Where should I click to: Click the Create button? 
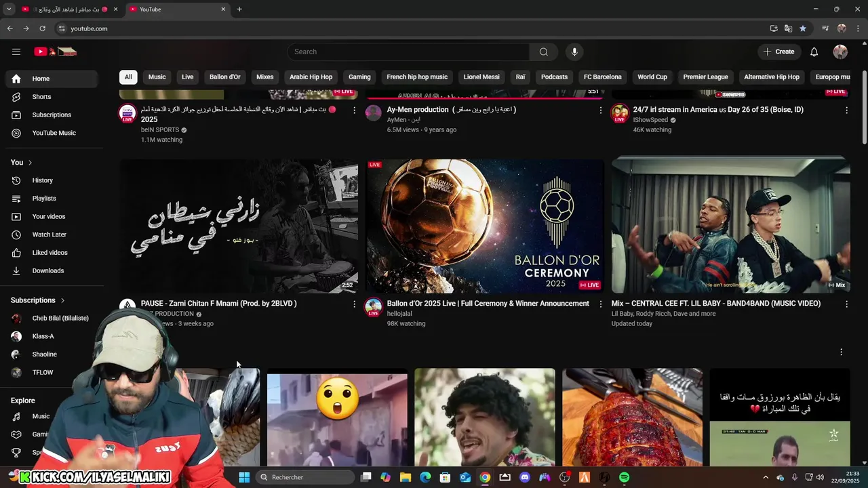pos(778,52)
